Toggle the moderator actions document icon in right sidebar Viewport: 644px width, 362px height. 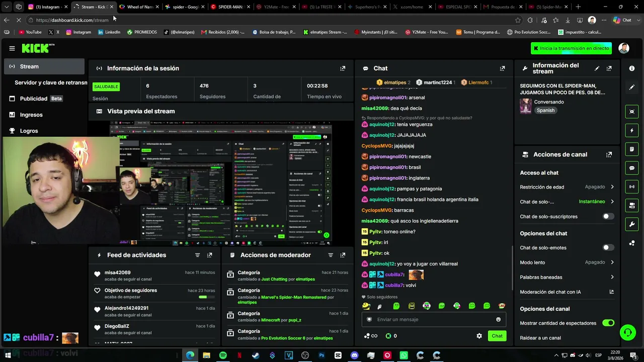(x=632, y=149)
